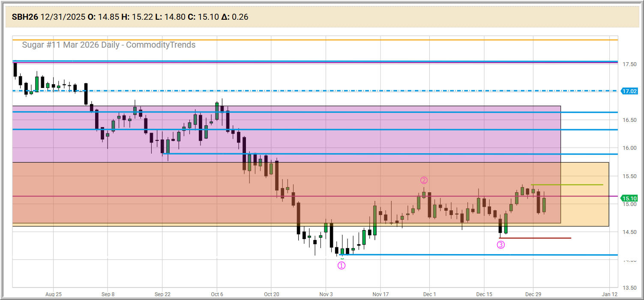Click the short dark red horizontal line
The width and height of the screenshot is (644, 300).
click(536, 238)
